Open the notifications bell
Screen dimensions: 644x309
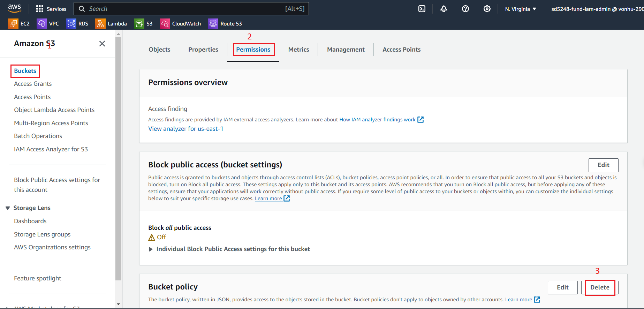pyautogui.click(x=444, y=9)
